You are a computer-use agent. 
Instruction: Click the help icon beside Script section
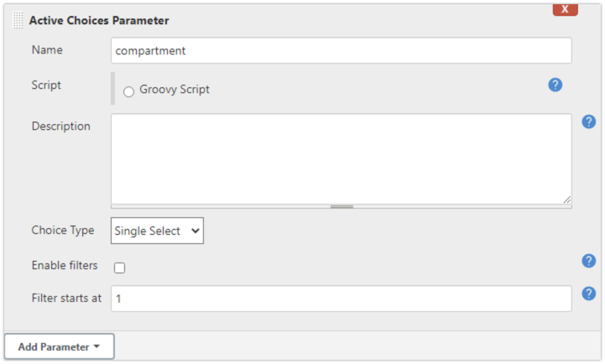tap(555, 85)
